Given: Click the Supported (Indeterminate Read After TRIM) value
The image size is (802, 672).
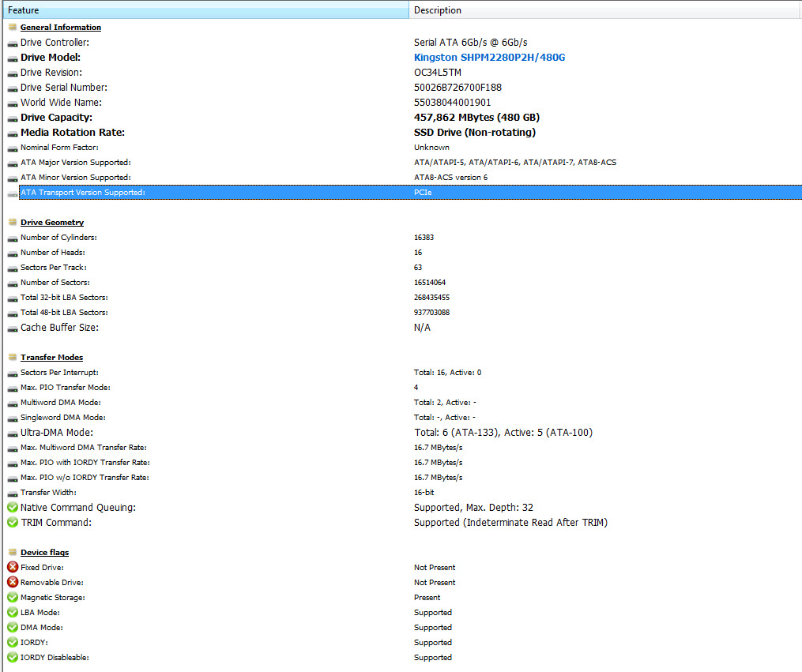Looking at the screenshot, I should coord(510,522).
